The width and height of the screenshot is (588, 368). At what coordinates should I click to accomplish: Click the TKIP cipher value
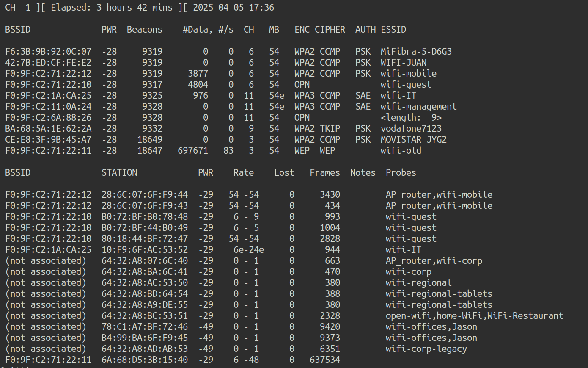point(330,128)
